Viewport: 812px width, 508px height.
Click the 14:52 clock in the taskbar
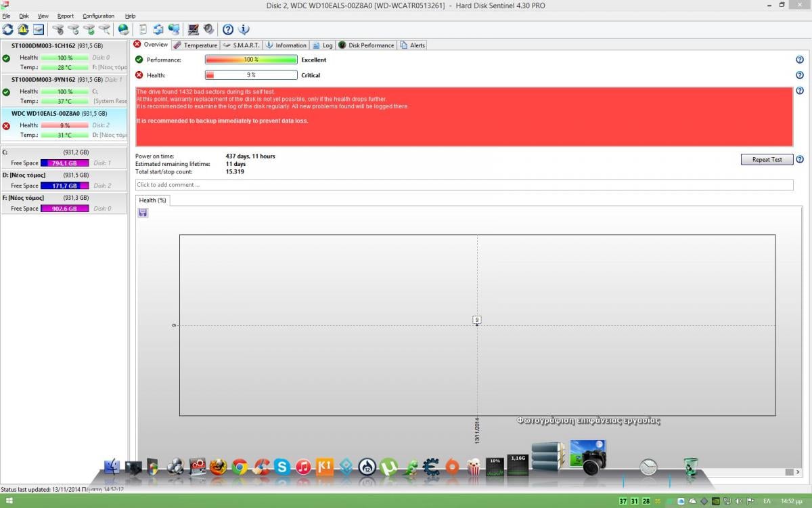[792, 501]
